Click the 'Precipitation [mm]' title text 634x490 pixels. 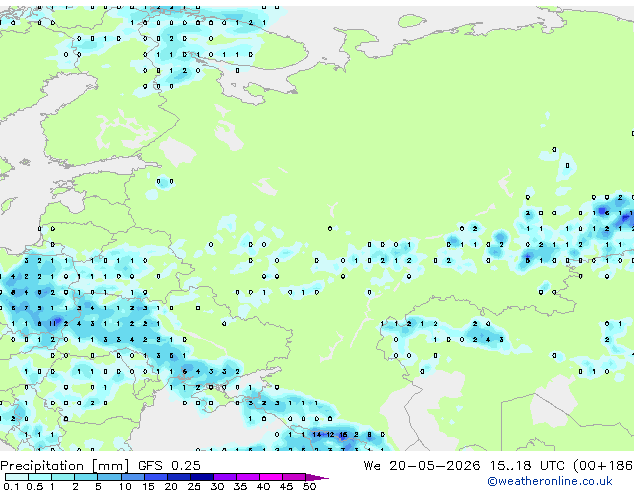(x=65, y=466)
